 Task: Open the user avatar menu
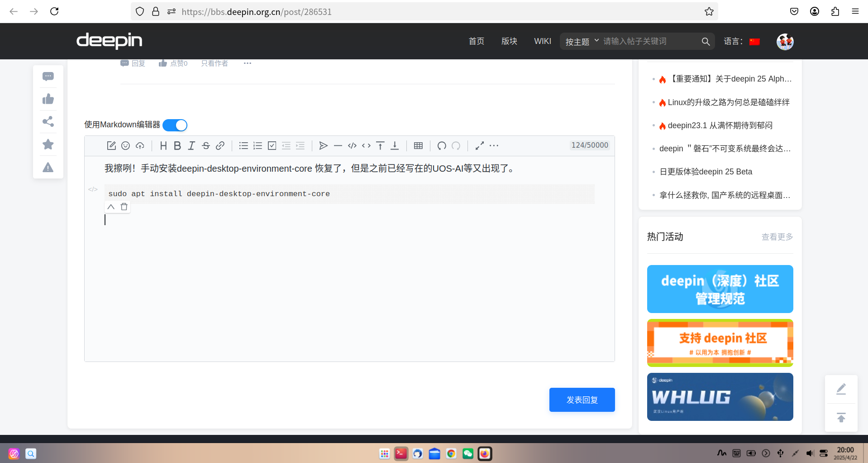[x=785, y=41]
